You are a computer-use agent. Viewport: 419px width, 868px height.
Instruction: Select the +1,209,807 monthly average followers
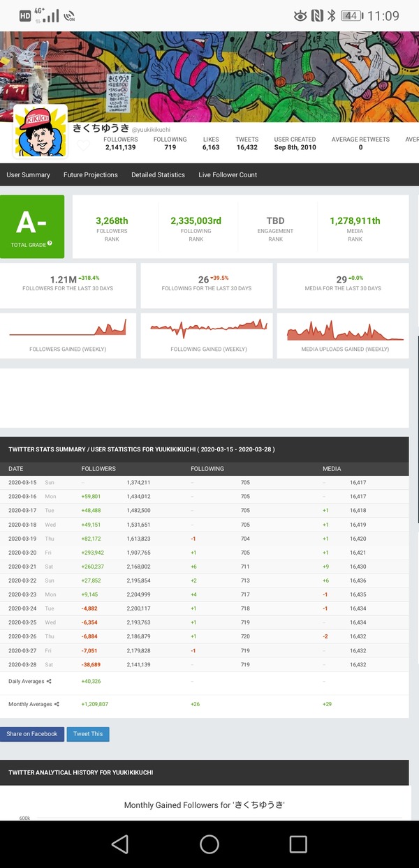point(94,704)
